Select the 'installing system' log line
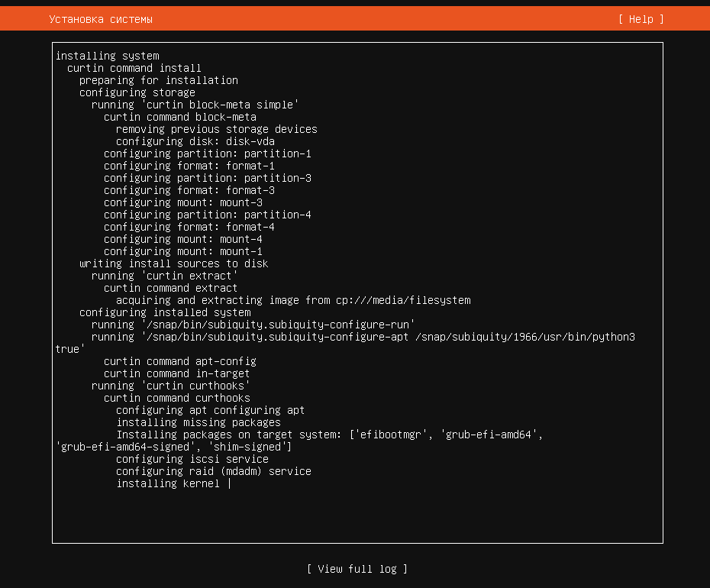The image size is (710, 588). [x=108, y=56]
